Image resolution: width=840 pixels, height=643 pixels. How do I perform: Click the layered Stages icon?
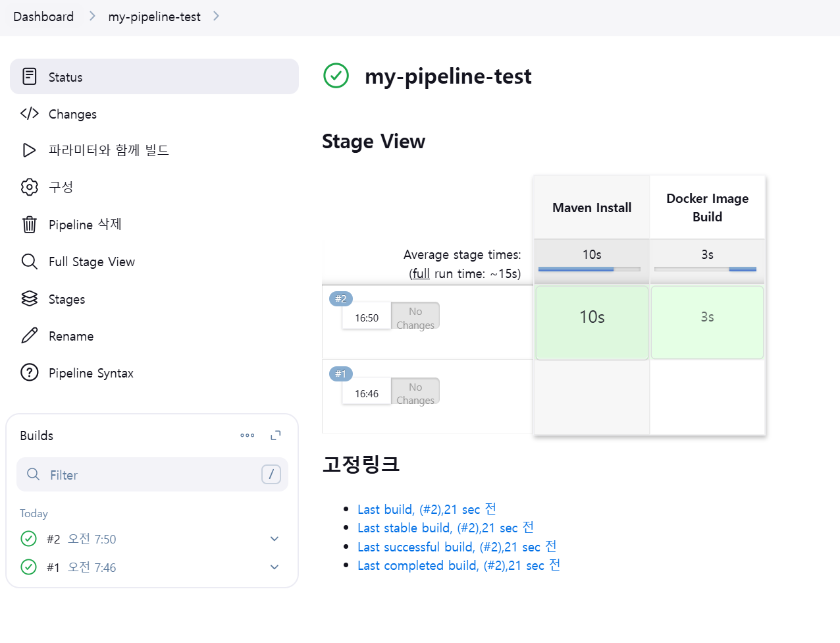click(x=30, y=299)
